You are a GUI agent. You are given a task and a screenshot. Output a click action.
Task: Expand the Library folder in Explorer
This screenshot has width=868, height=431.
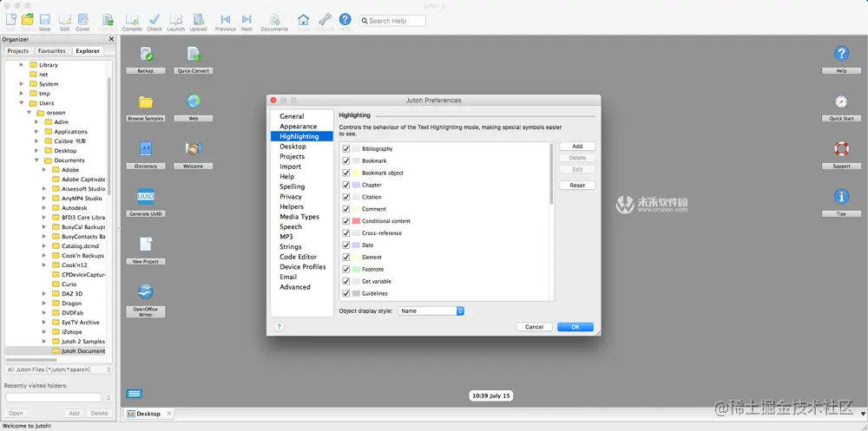click(x=22, y=65)
